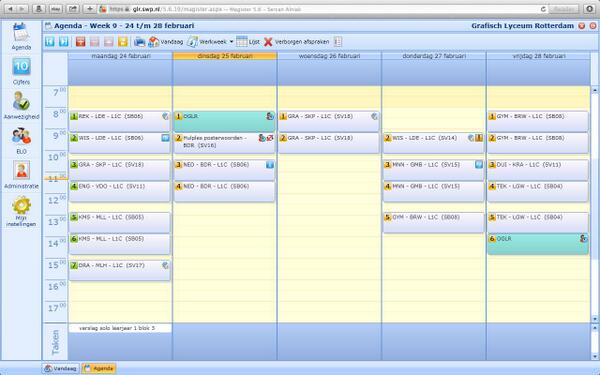Select vrijdag 28 februari header

tap(538, 56)
